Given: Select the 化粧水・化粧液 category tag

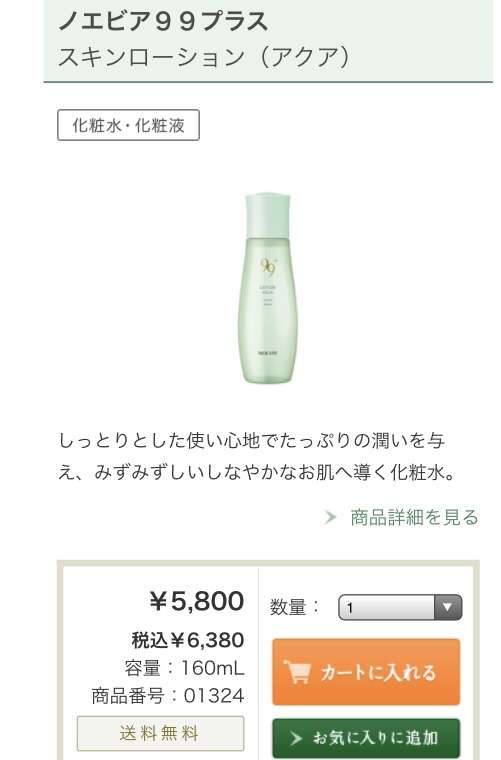Looking at the screenshot, I should (x=128, y=126).
